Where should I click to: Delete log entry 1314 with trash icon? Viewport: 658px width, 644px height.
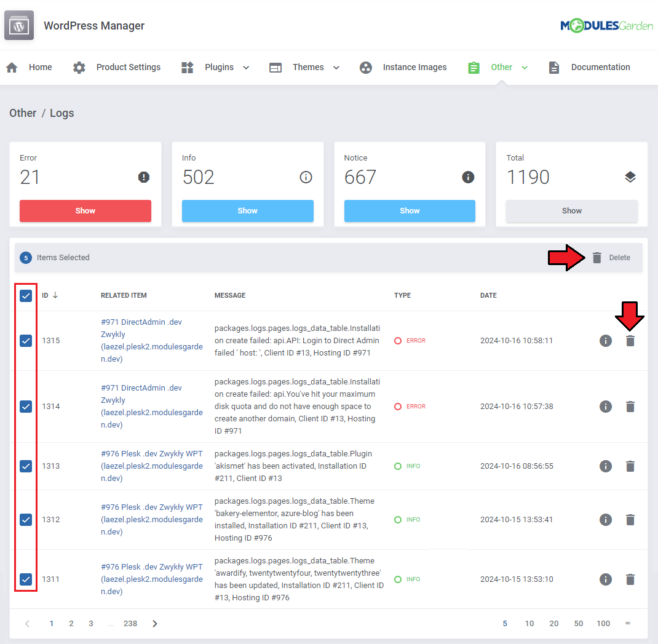pos(630,407)
